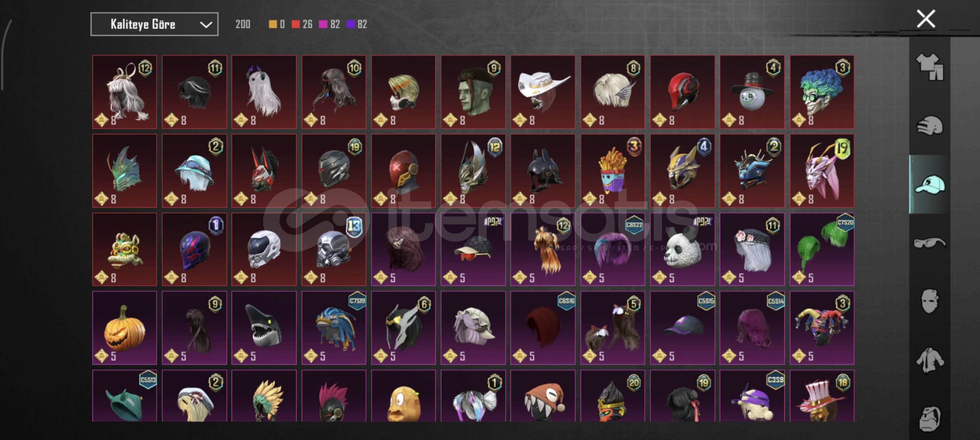Select the cap headgear category tab
The height and width of the screenshot is (440, 980).
point(929,185)
